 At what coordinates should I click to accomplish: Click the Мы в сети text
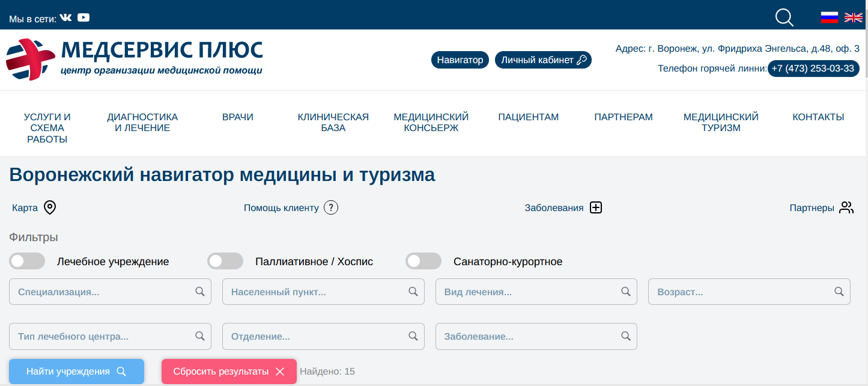click(33, 19)
